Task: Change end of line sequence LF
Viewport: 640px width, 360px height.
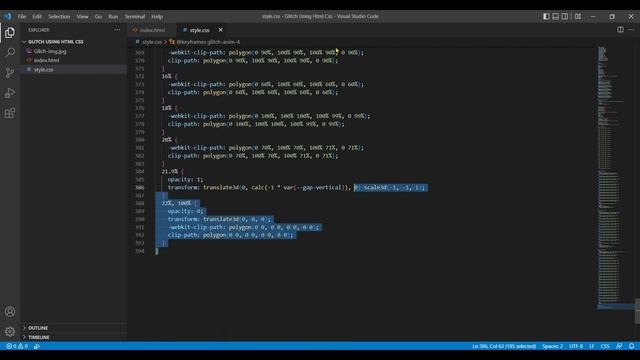Action: point(591,346)
